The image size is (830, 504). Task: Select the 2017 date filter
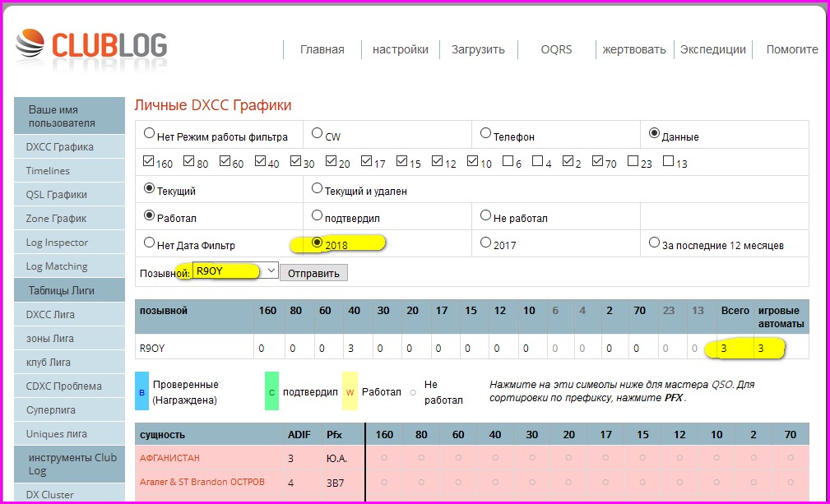coord(485,243)
